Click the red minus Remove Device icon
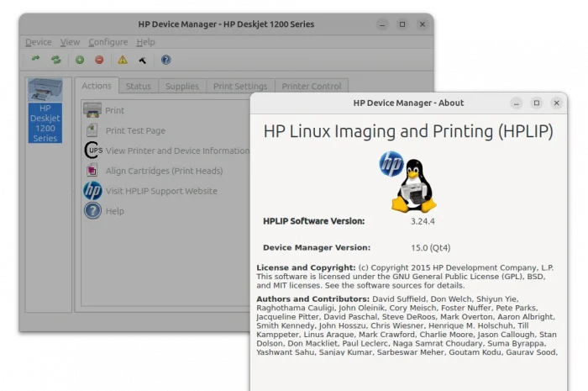This screenshot has width=588, height=391. click(x=99, y=60)
